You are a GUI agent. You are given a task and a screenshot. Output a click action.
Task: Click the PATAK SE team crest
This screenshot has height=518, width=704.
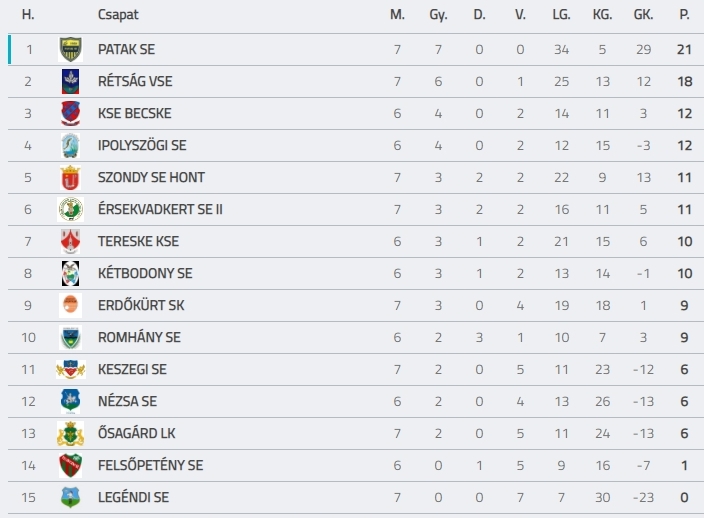(x=70, y=49)
